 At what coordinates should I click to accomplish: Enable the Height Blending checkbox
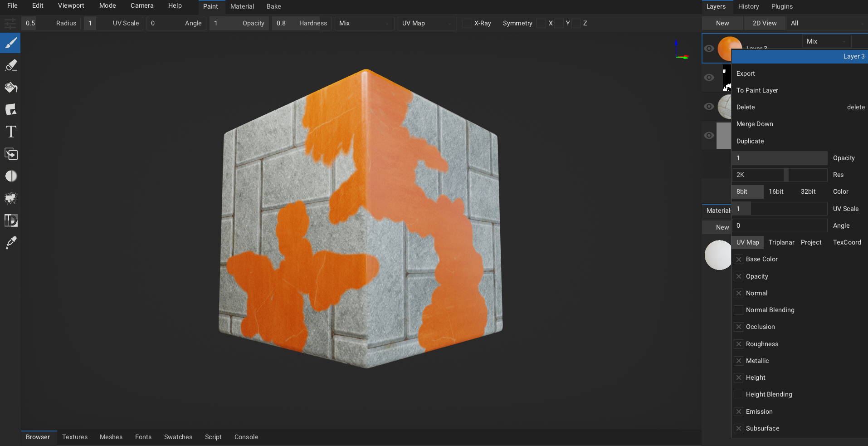point(739,394)
